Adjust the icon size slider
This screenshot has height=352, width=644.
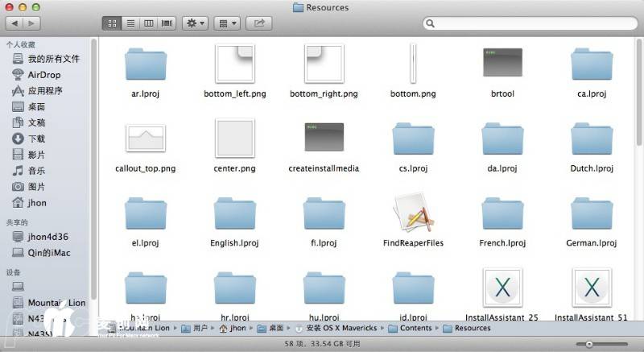click(589, 344)
